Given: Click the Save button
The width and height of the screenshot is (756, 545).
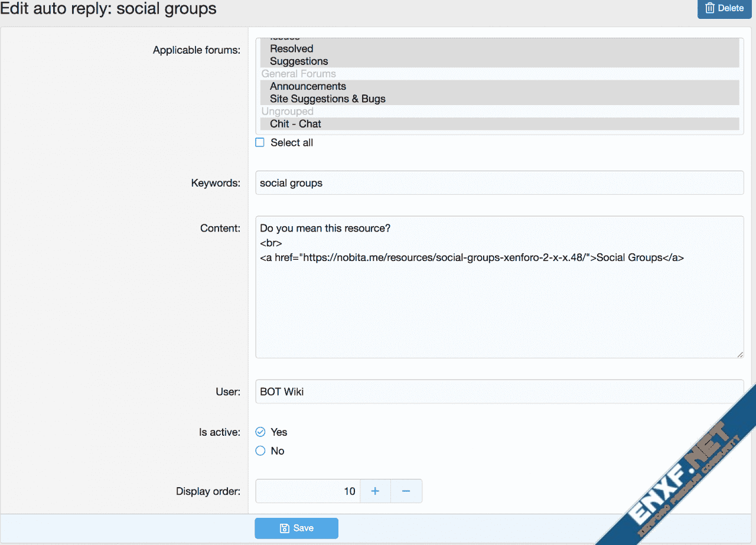Looking at the screenshot, I should (296, 528).
